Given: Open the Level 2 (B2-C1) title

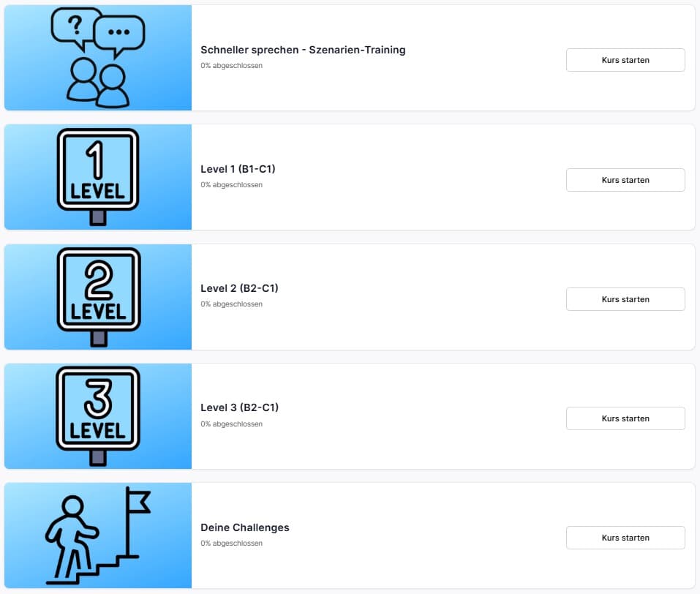Looking at the screenshot, I should click(x=239, y=288).
